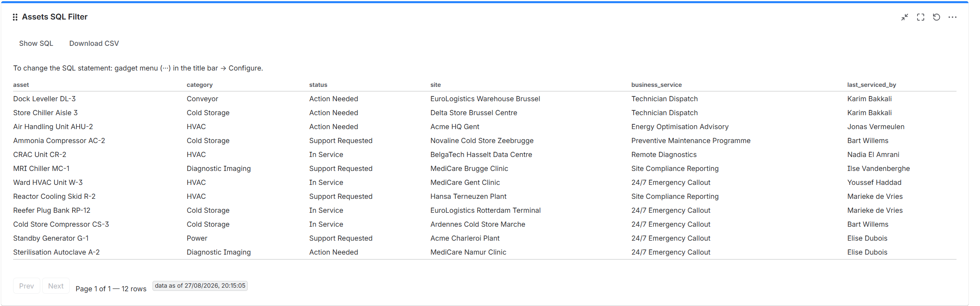Select Reactor Cooling Skid R-2 asset
Viewport: 980px width, 306px height.
pos(54,196)
